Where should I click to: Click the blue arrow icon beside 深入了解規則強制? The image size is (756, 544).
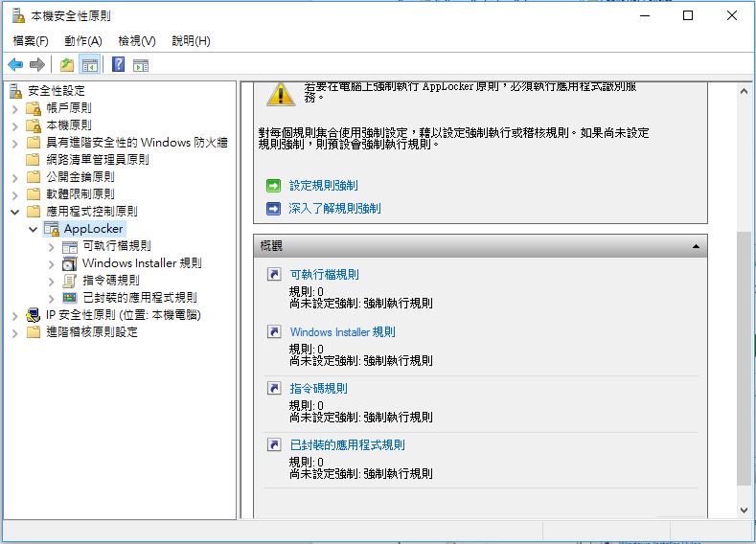tap(273, 209)
